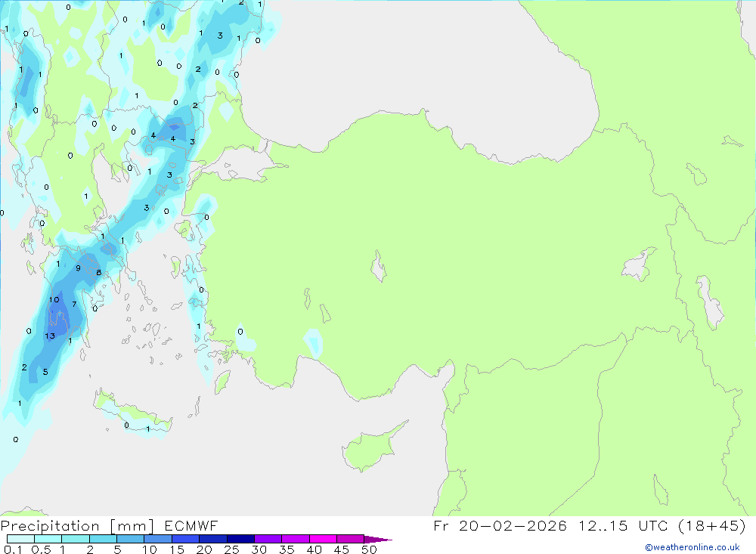The width and height of the screenshot is (756, 554).
Task: Click the forecast date 'Fr 20-02-2026' text
Action: [500, 525]
